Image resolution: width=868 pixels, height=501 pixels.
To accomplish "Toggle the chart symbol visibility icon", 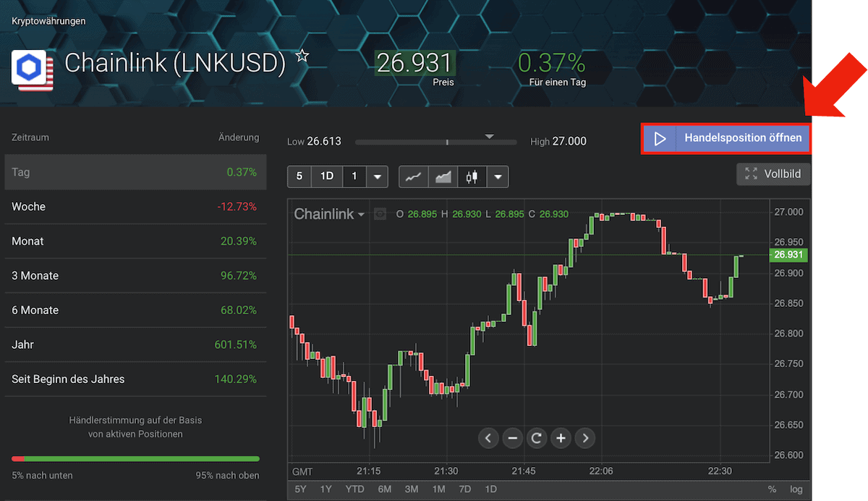I will coord(379,214).
